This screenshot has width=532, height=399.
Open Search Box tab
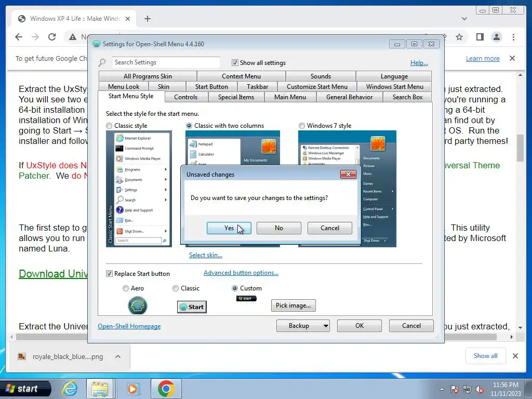tap(407, 97)
